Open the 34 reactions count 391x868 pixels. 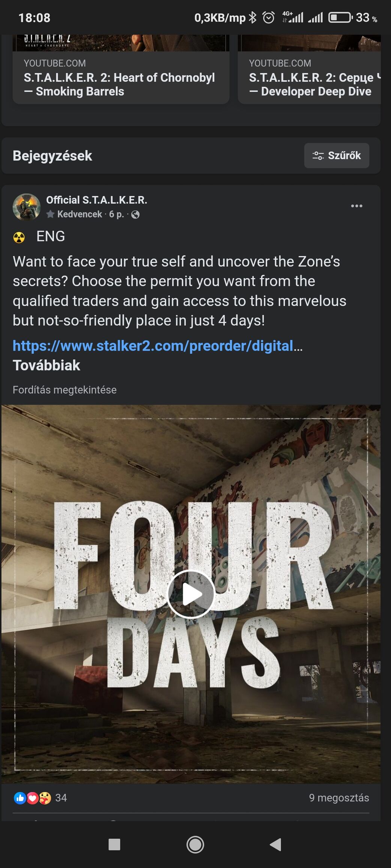tap(61, 798)
